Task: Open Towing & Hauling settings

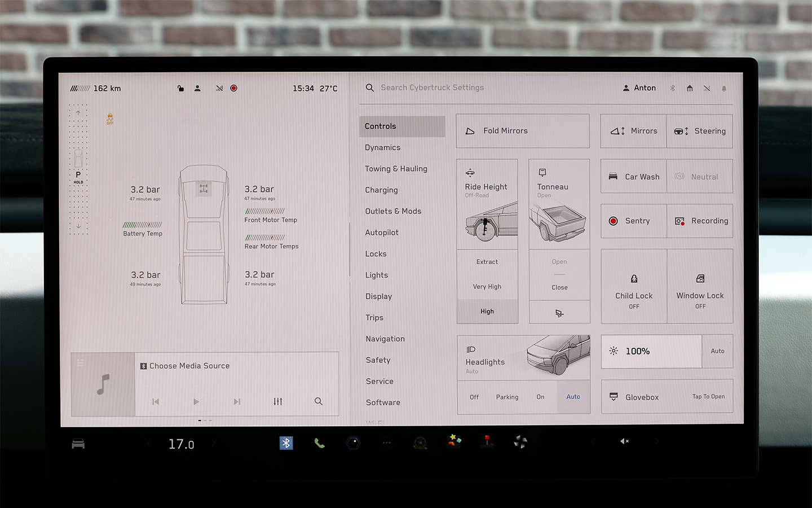Action: tap(396, 169)
